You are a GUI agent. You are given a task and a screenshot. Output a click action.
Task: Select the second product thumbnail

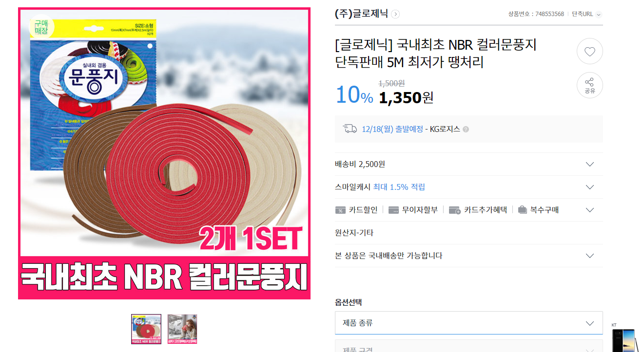point(182,329)
